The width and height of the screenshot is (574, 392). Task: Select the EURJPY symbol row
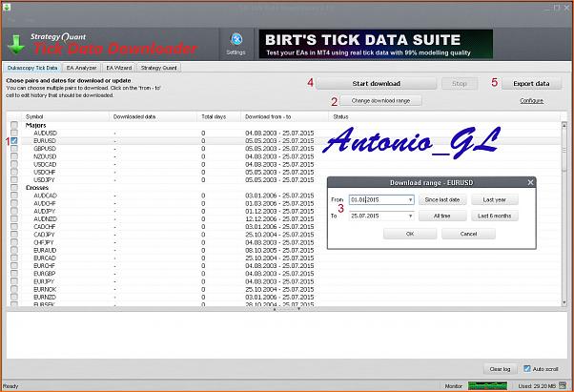pyautogui.click(x=284, y=281)
